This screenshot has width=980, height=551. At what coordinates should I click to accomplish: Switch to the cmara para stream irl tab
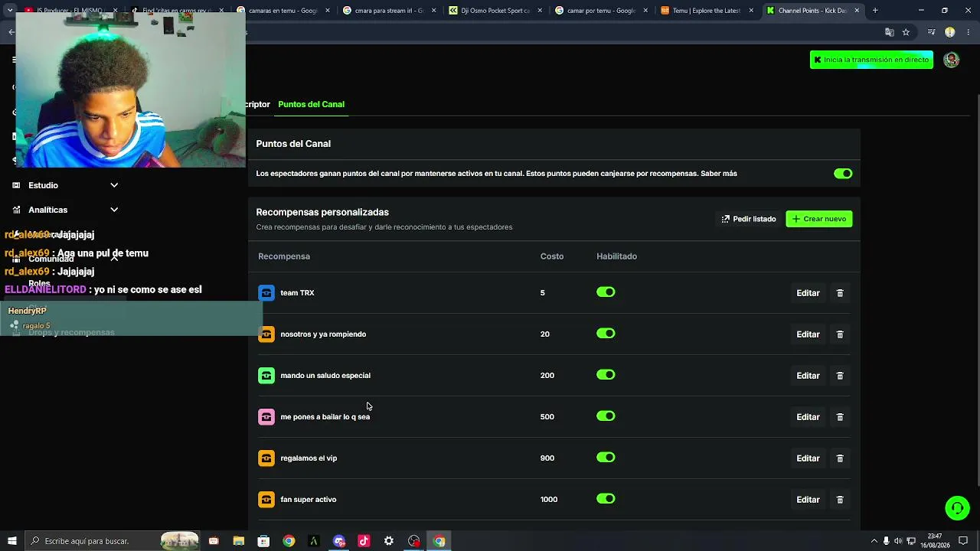pos(390,11)
